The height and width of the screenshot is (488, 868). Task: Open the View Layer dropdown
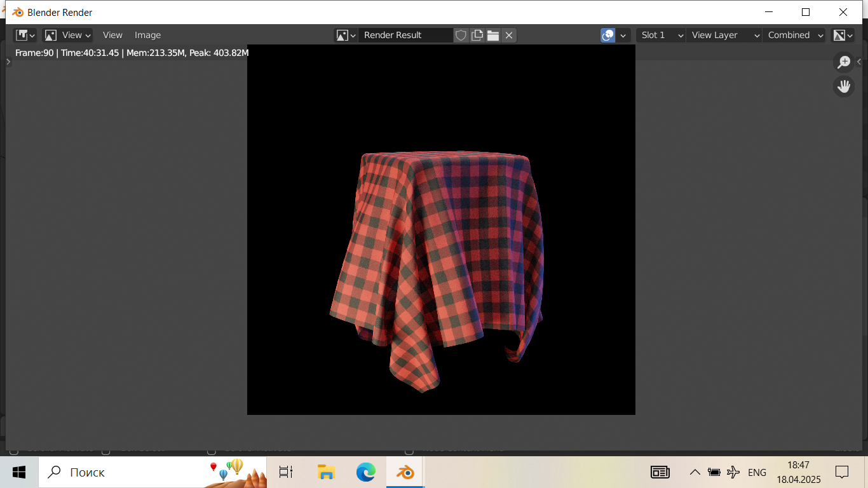pyautogui.click(x=723, y=36)
